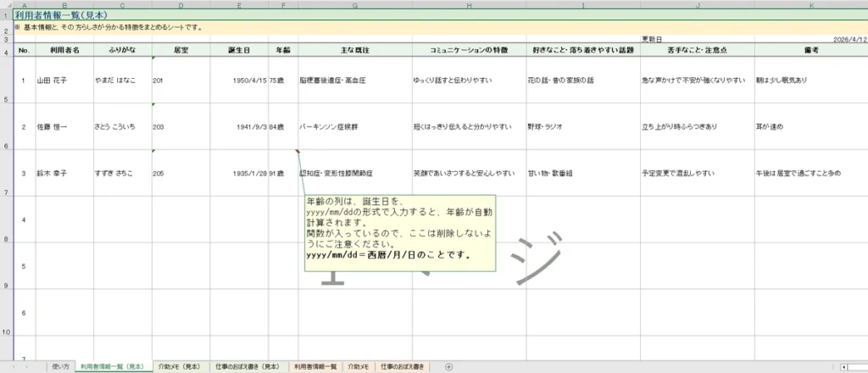868x373 pixels.
Task: Open the orange 仕事のおぼえ書き sheet tab
Action: click(x=403, y=366)
